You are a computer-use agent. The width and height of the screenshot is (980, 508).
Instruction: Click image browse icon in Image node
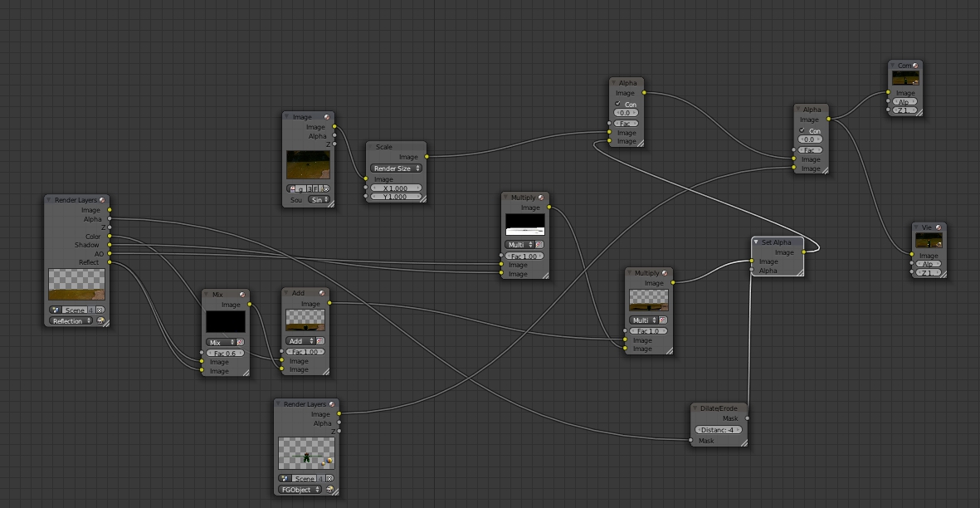292,188
